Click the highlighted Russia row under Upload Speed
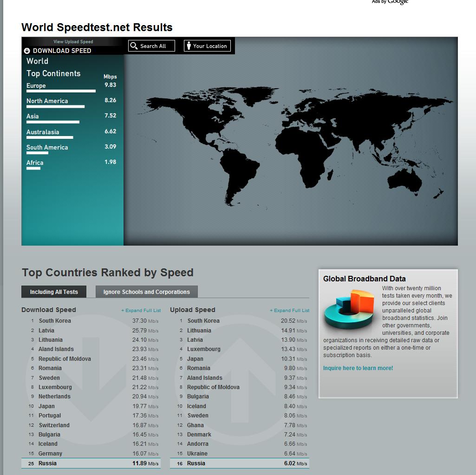The image size is (476, 475). 240,463
